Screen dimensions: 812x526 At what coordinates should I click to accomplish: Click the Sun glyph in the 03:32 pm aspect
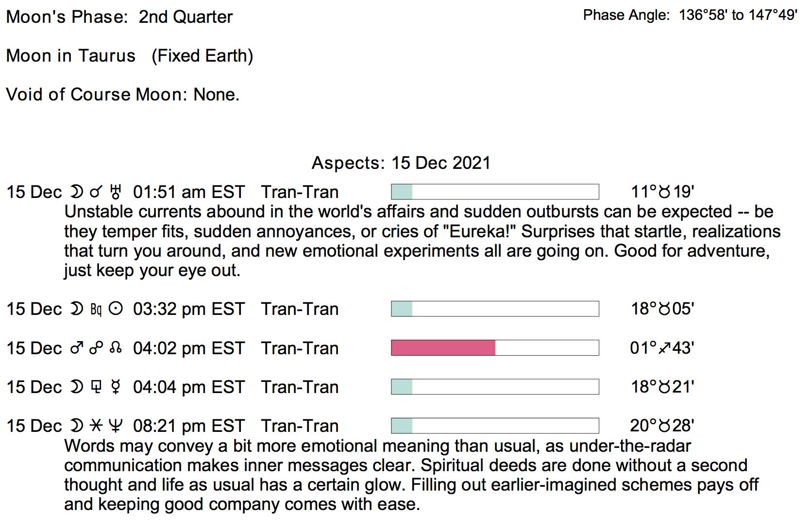tap(116, 309)
